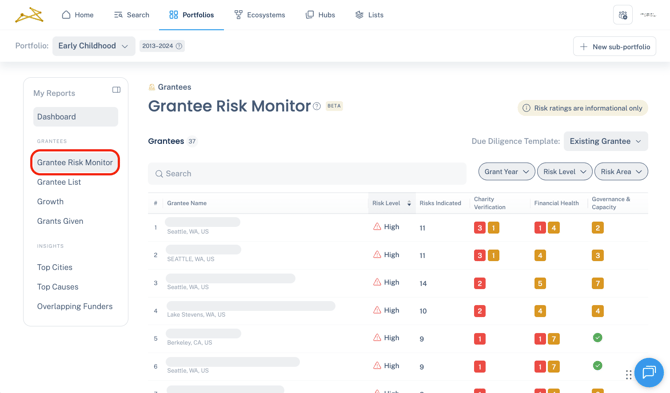Open the Early Childhood portfolio dropdown
This screenshot has height=393, width=670.
(x=94, y=46)
